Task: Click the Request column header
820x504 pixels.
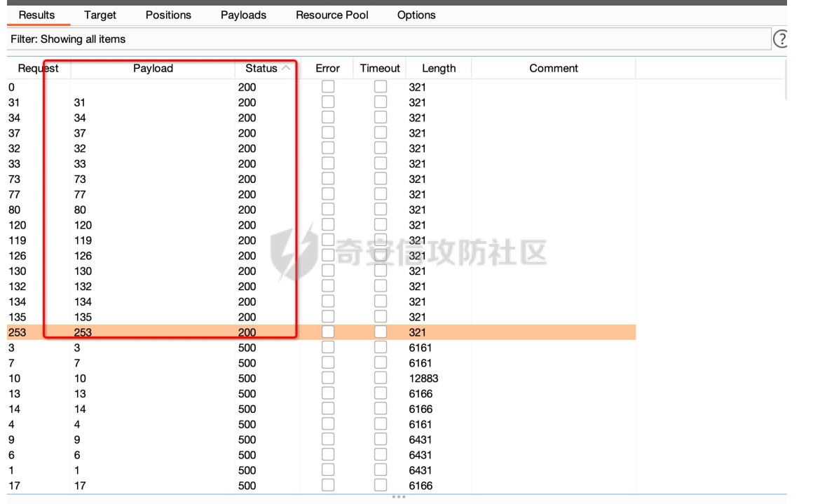Action: (38, 68)
